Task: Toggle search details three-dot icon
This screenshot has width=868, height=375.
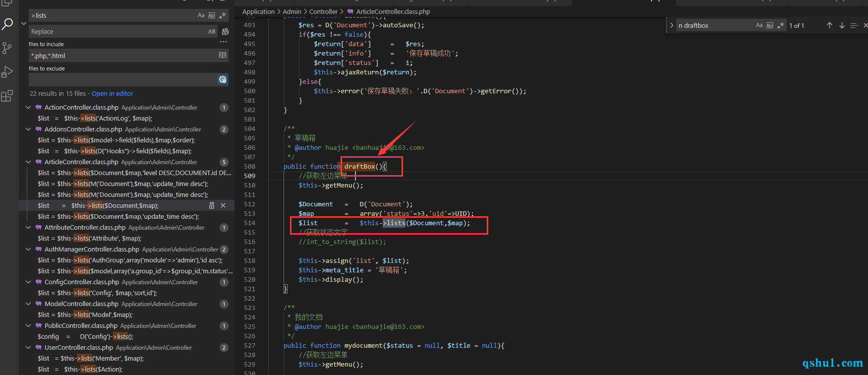Action: point(223,42)
